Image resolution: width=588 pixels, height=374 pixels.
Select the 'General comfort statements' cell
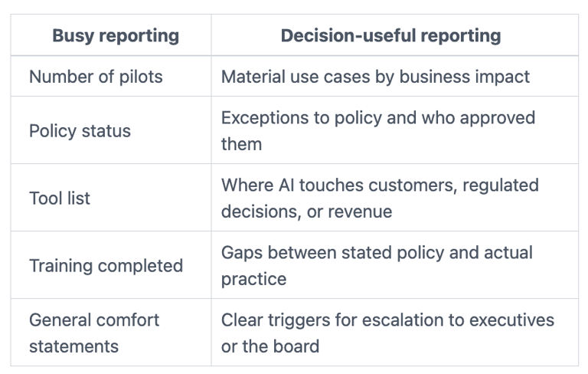[111, 333]
